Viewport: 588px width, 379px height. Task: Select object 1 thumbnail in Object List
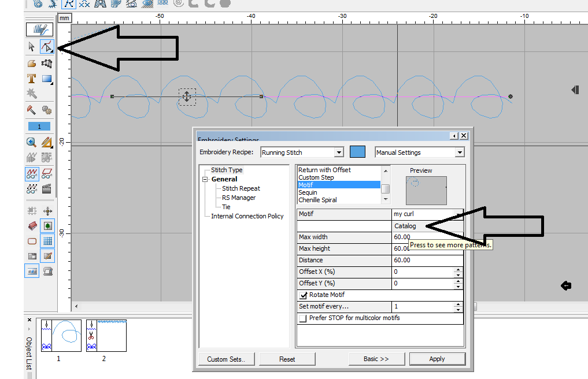click(61, 336)
